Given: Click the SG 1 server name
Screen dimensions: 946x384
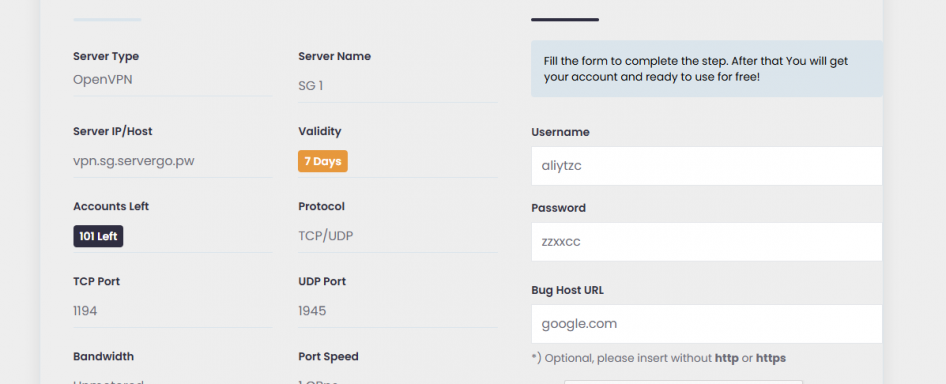Looking at the screenshot, I should tap(311, 86).
